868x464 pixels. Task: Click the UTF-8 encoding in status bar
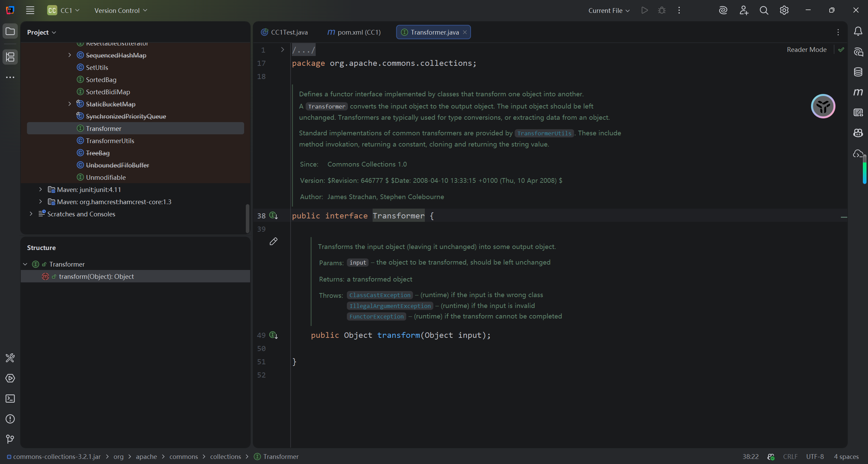(814, 457)
